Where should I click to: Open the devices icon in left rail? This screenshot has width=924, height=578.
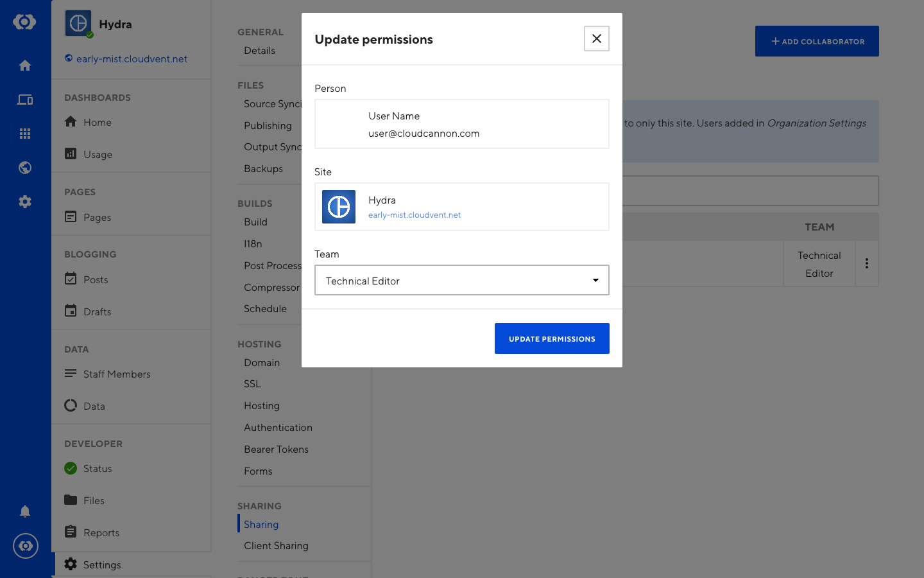[25, 100]
